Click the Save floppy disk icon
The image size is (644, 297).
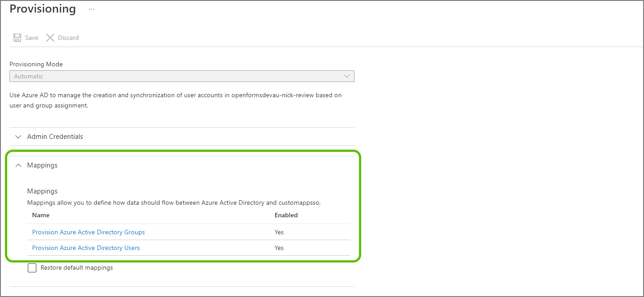click(x=17, y=38)
